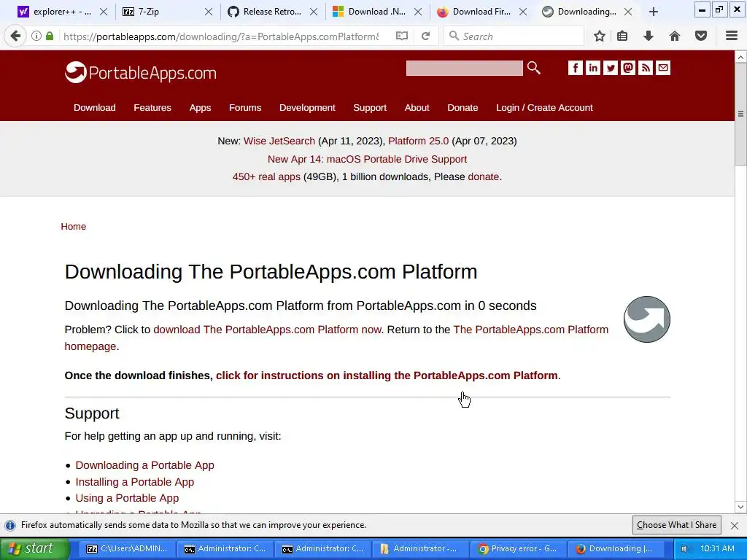The width and height of the screenshot is (747, 560).
Task: Open Using a Portable App link
Action: (127, 498)
